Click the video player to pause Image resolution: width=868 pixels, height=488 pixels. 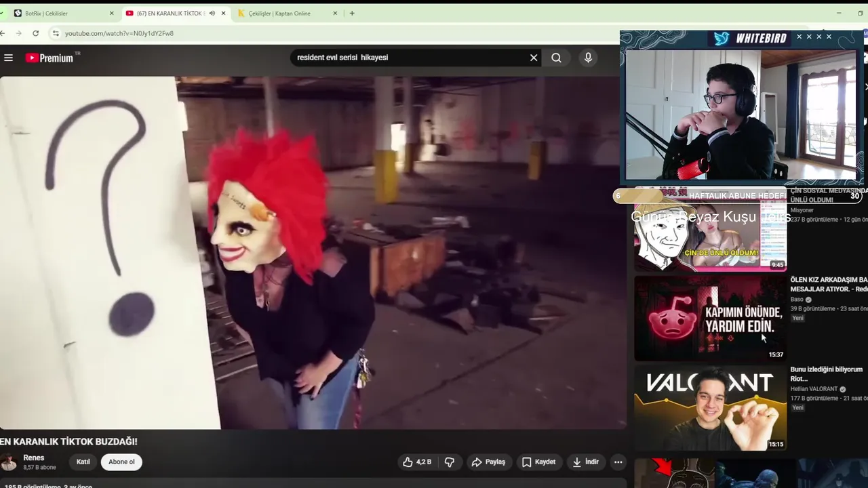313,252
